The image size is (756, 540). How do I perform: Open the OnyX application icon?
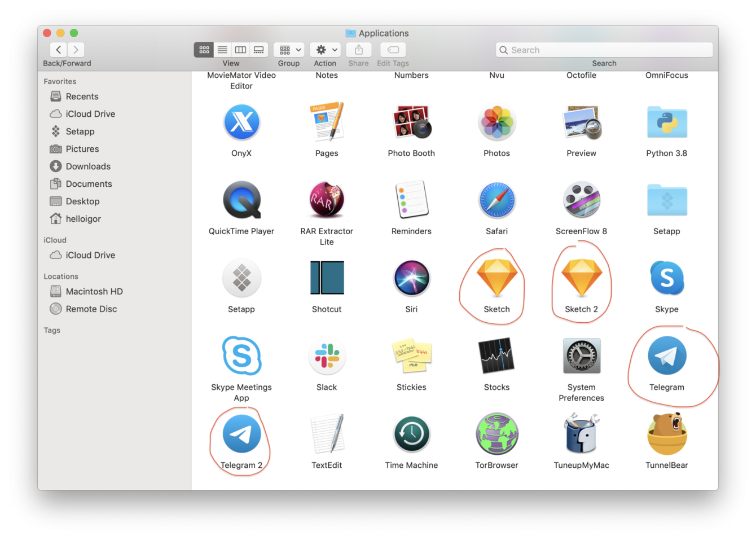coord(241,122)
